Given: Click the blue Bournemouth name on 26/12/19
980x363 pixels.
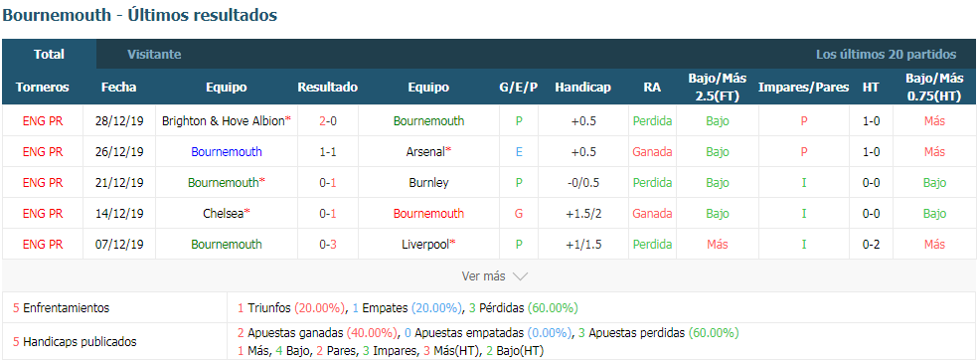Looking at the screenshot, I should [x=227, y=151].
